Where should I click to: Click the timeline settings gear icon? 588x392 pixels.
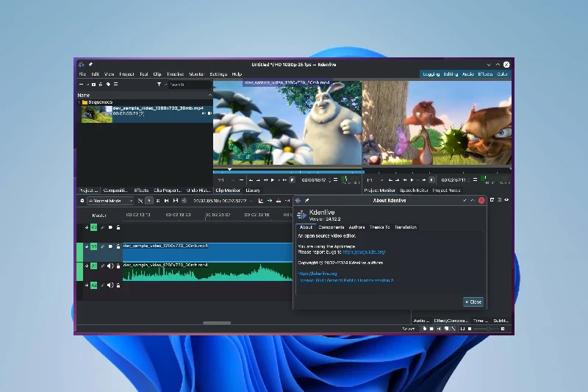[x=82, y=201]
